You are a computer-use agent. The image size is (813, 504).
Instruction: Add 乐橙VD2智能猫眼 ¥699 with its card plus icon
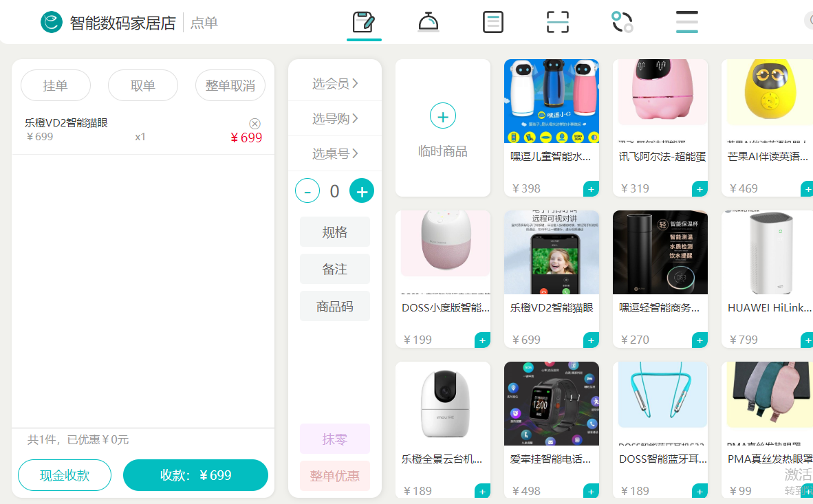591,340
